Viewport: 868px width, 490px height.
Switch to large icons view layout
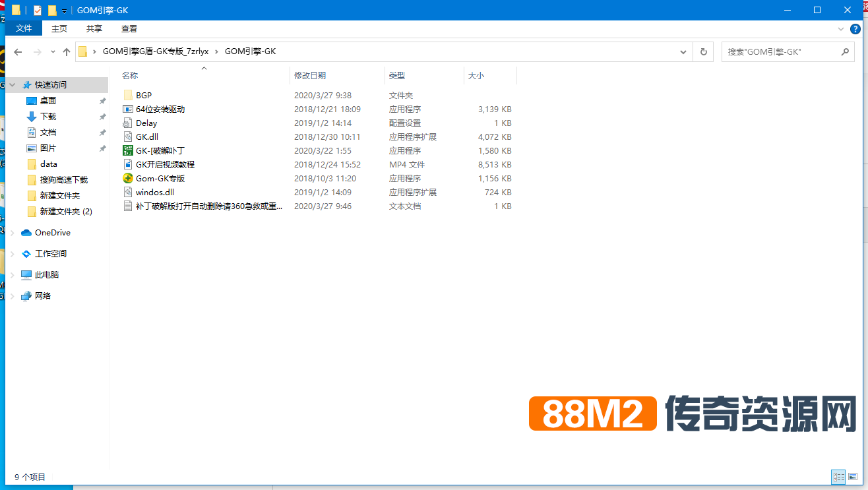point(853,476)
